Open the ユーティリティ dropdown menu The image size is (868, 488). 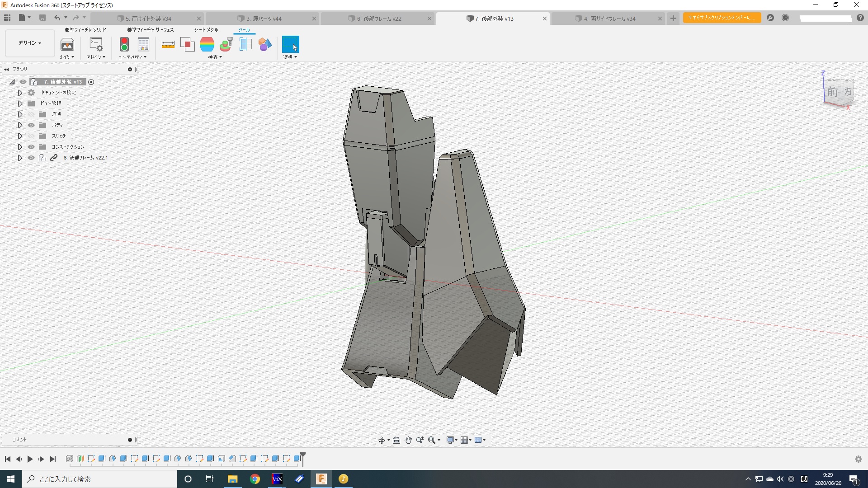(132, 57)
